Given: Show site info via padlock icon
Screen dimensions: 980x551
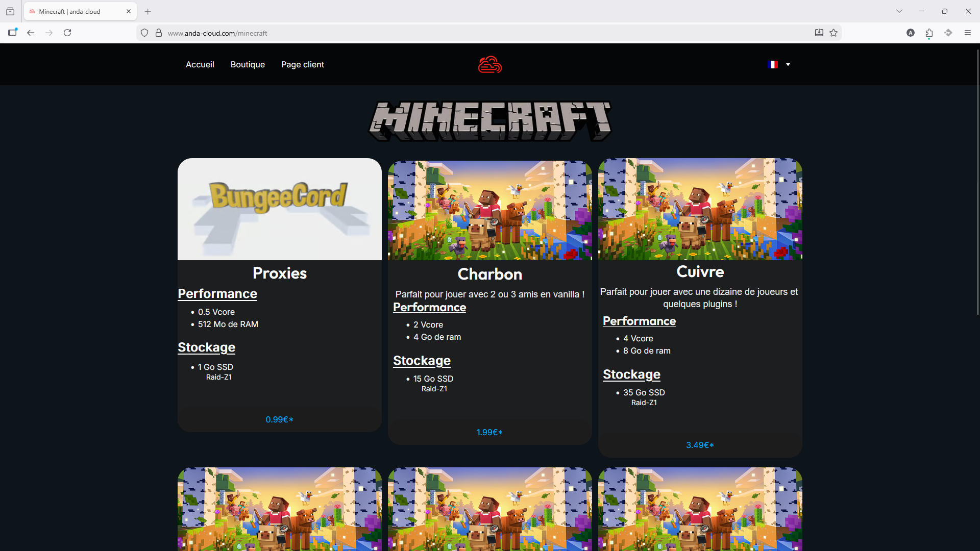Looking at the screenshot, I should click(159, 33).
